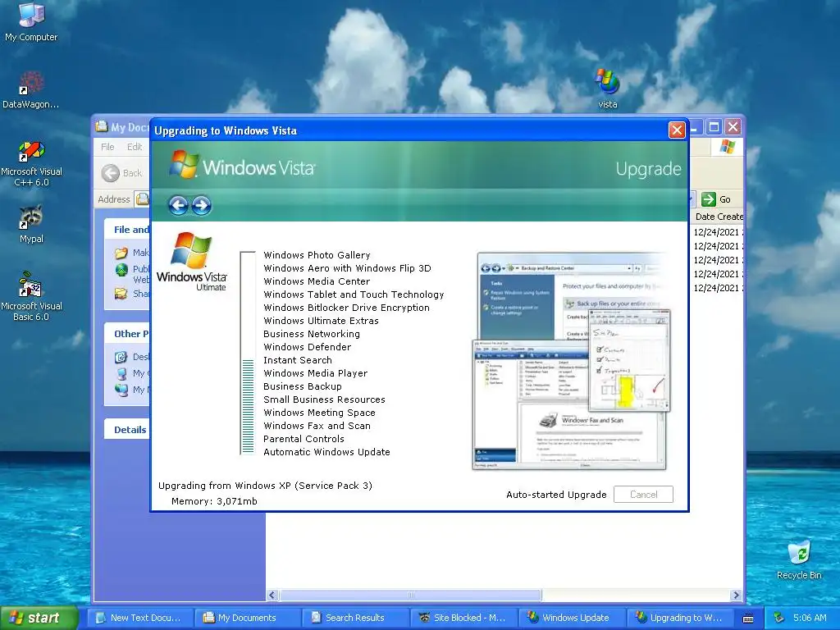Click Small Business Resources text
This screenshot has height=630, width=840.
324,399
